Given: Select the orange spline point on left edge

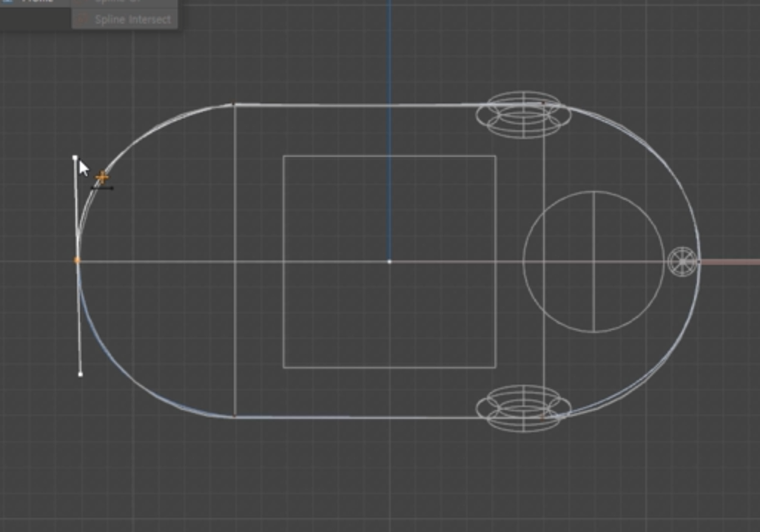Looking at the screenshot, I should (x=77, y=260).
